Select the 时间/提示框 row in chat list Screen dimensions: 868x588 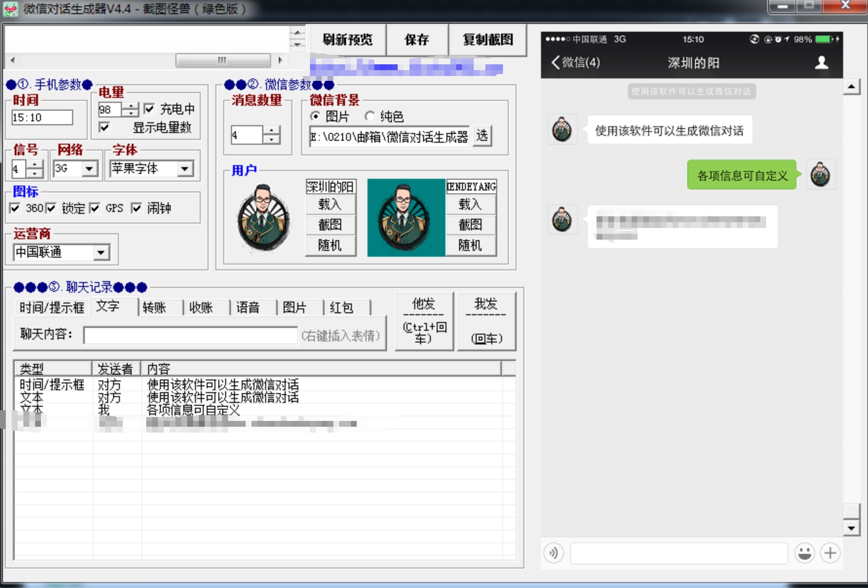click(265, 384)
